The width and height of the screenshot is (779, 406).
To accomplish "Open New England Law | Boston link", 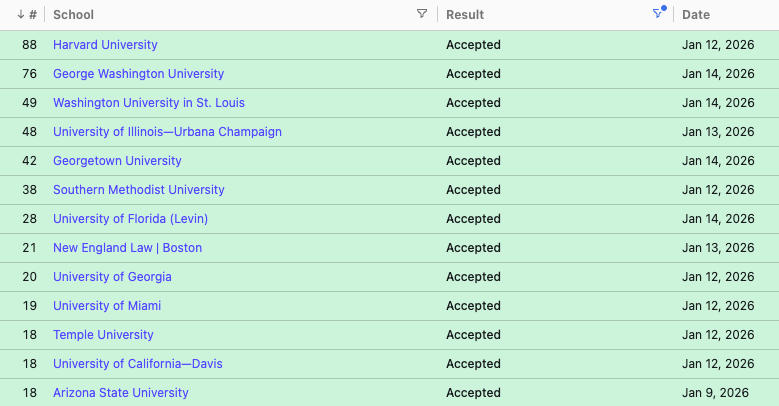I will [128, 247].
